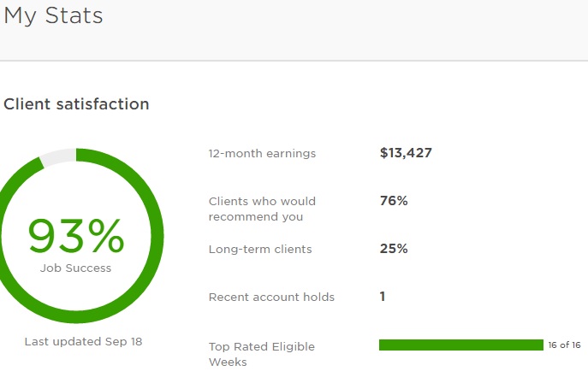Click the 16 of 16 weeks counter
This screenshot has height=389, width=588.
(564, 345)
